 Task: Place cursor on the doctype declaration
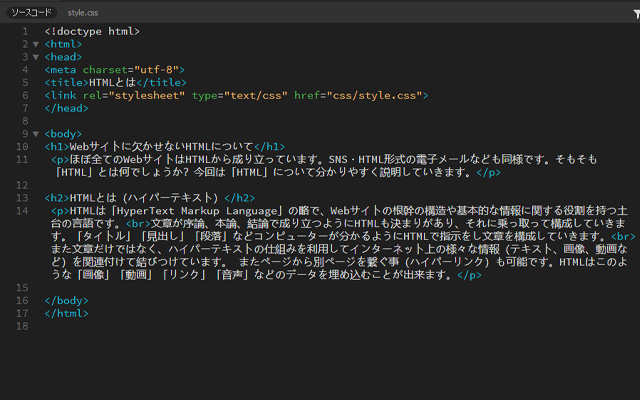coord(92,32)
